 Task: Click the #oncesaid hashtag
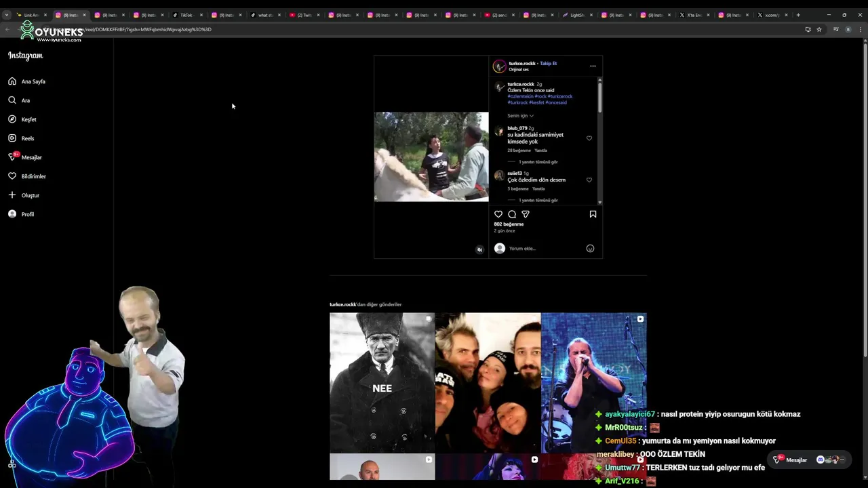(556, 102)
